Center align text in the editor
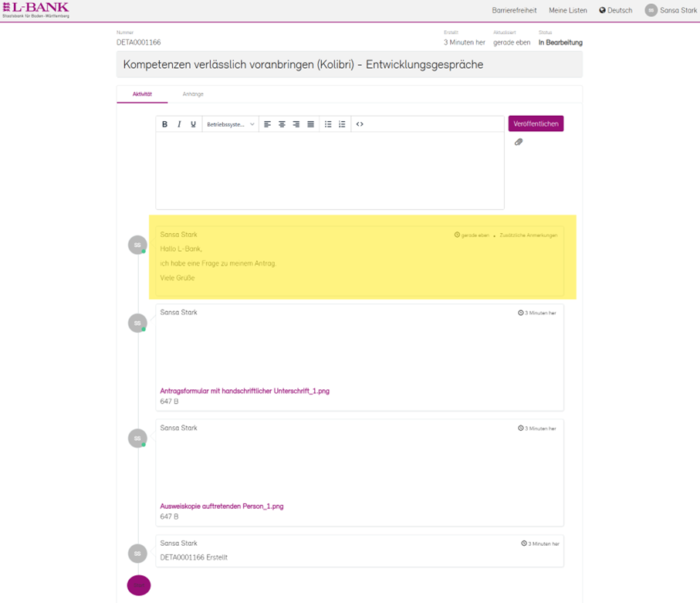Image resolution: width=700 pixels, height=603 pixels. [x=282, y=124]
